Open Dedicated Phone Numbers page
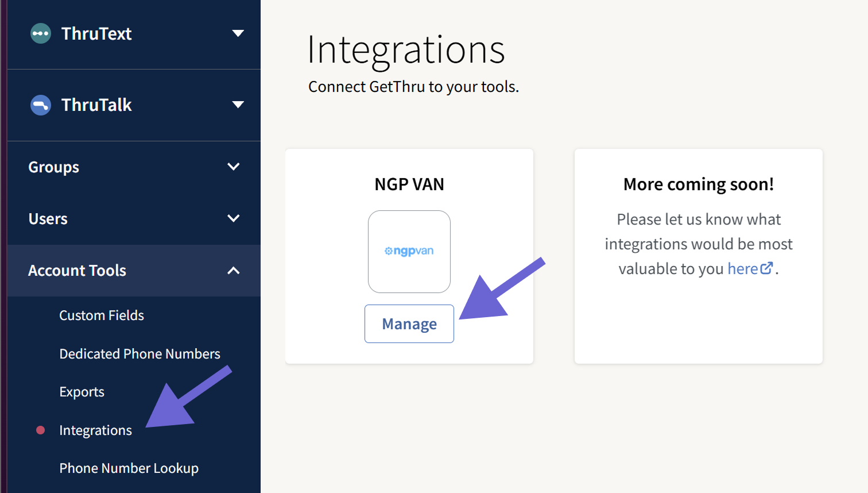The height and width of the screenshot is (493, 868). pyautogui.click(x=140, y=354)
